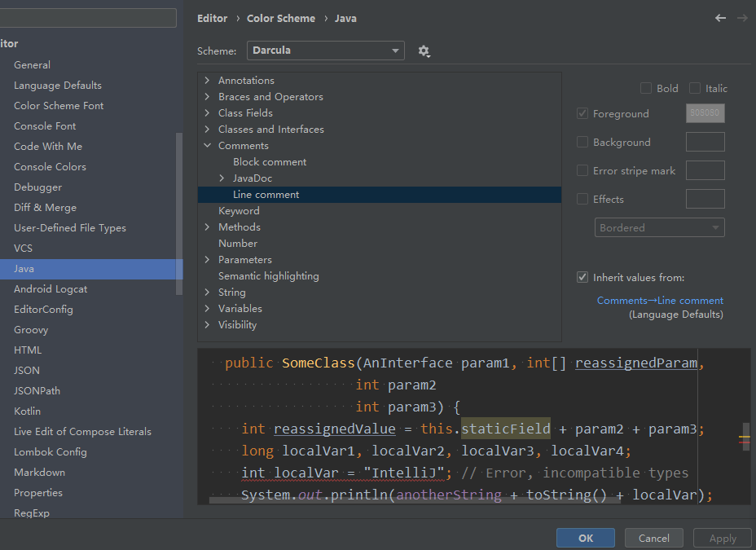
Task: Click the OK button
Action: (585, 538)
